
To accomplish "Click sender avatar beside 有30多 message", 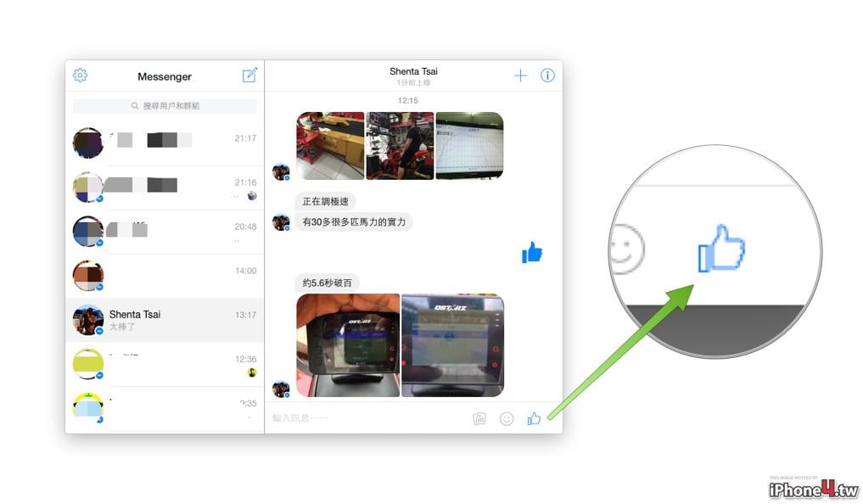I will tap(281, 222).
